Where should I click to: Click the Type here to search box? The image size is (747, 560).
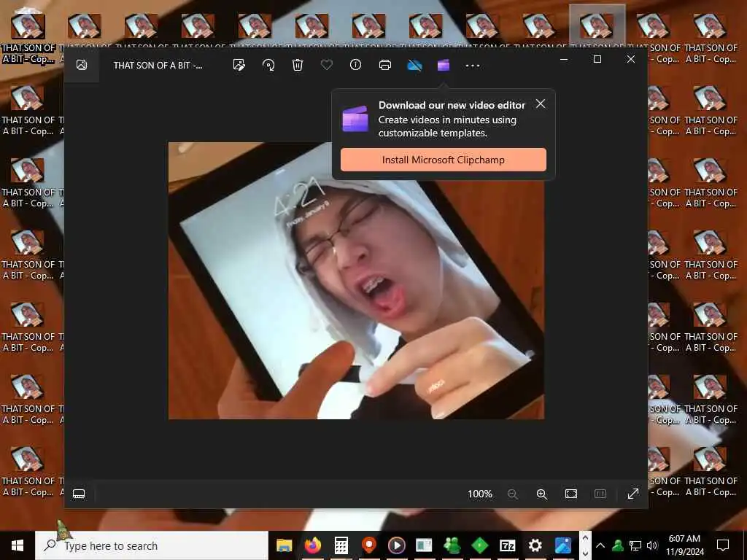[x=152, y=545]
